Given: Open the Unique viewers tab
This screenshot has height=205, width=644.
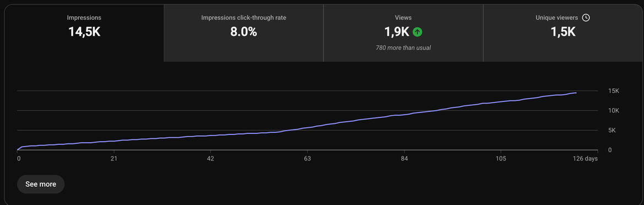Looking at the screenshot, I should click(562, 33).
